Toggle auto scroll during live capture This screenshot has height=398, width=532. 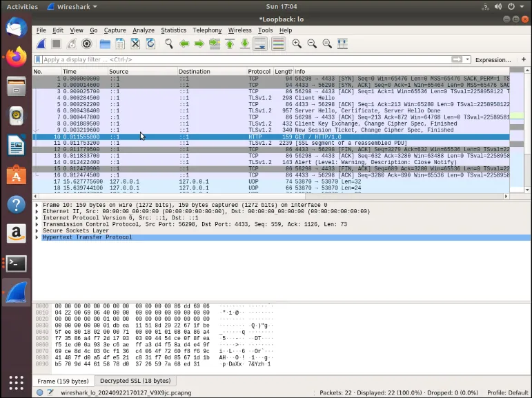click(260, 43)
